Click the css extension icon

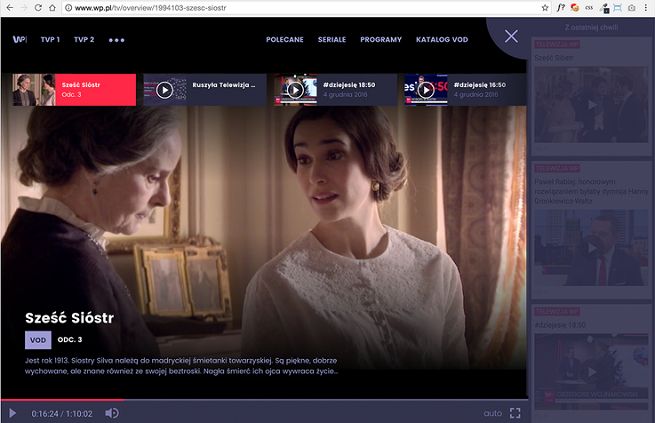(589, 8)
